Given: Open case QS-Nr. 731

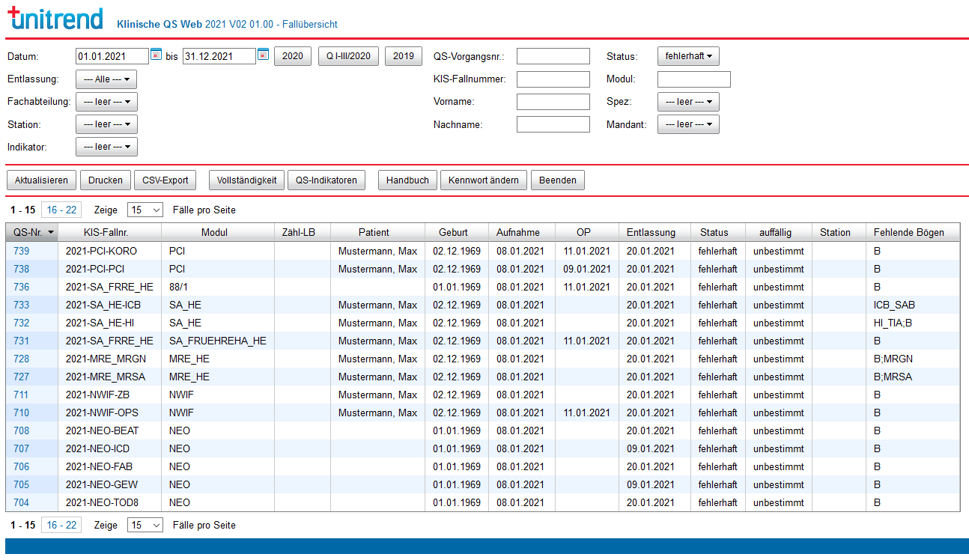Looking at the screenshot, I should click(x=22, y=341).
